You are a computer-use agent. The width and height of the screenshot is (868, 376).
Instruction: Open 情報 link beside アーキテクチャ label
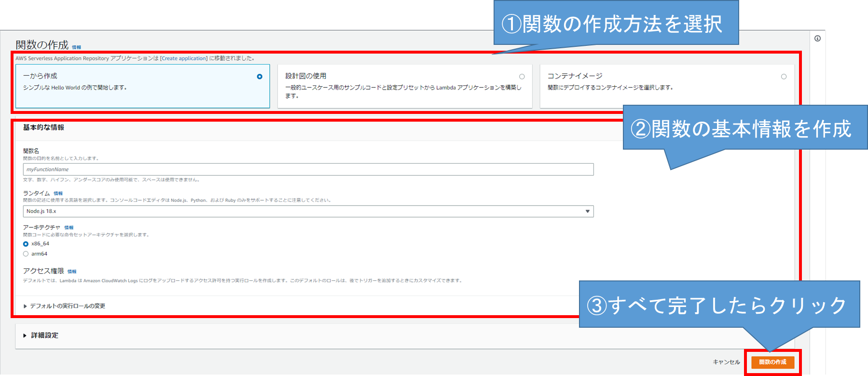point(69,228)
